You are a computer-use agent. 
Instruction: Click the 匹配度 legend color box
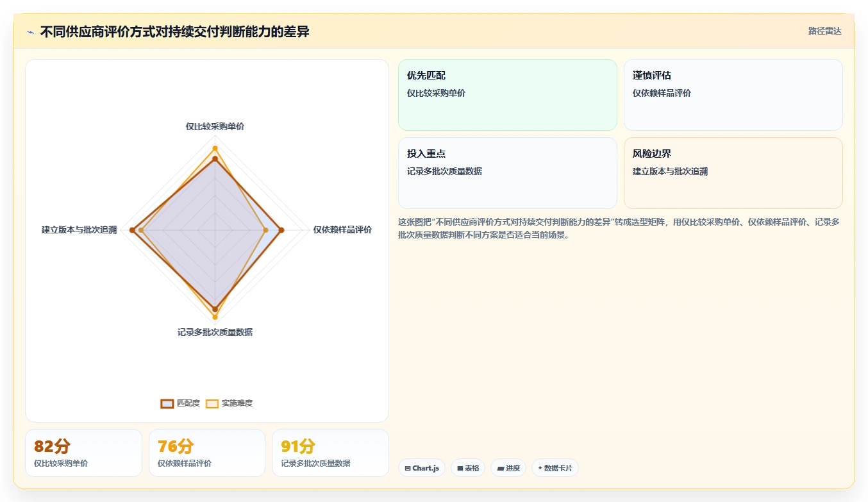(167, 403)
